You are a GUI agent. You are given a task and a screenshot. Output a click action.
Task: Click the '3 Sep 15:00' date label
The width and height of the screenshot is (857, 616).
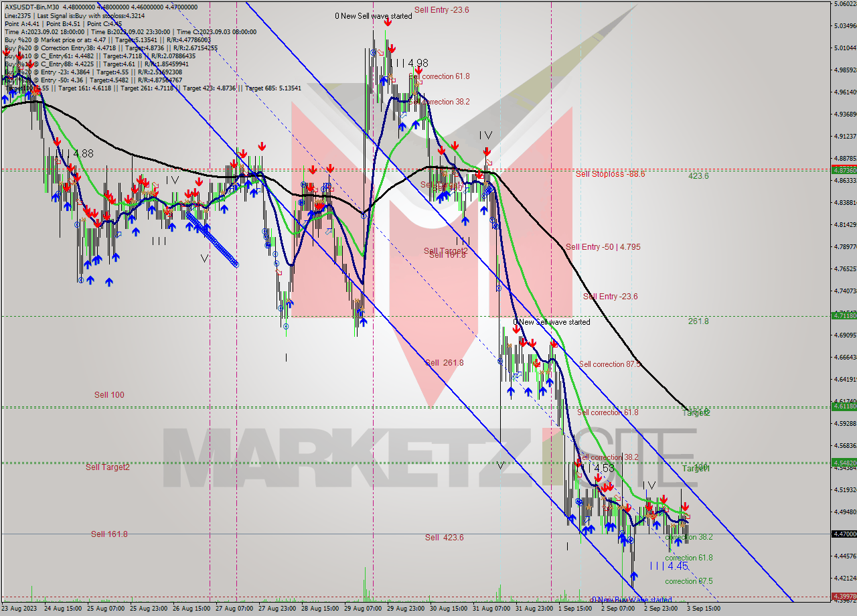click(x=702, y=609)
